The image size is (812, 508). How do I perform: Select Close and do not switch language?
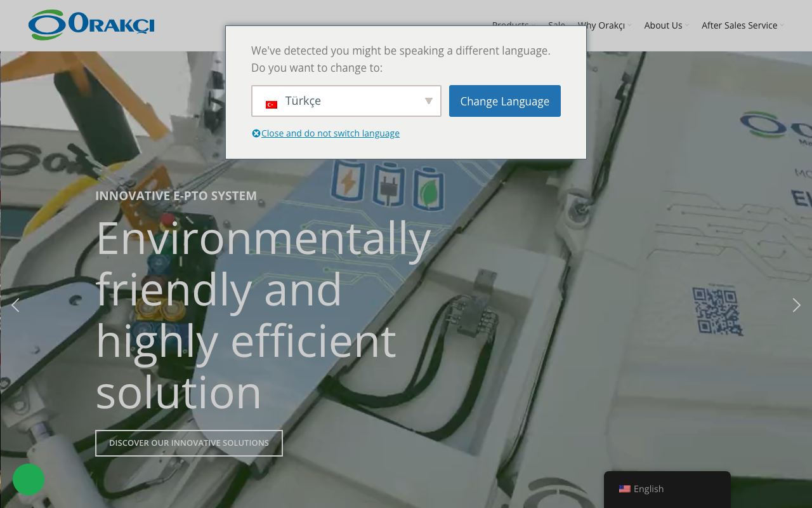pos(331,133)
